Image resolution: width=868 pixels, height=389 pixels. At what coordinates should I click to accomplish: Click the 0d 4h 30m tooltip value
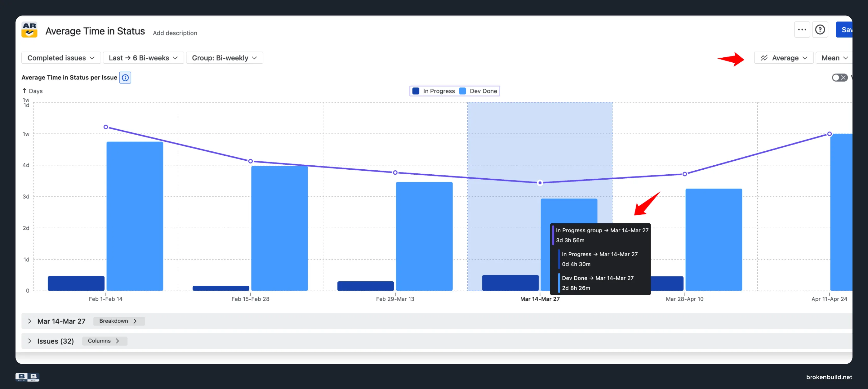(x=576, y=264)
